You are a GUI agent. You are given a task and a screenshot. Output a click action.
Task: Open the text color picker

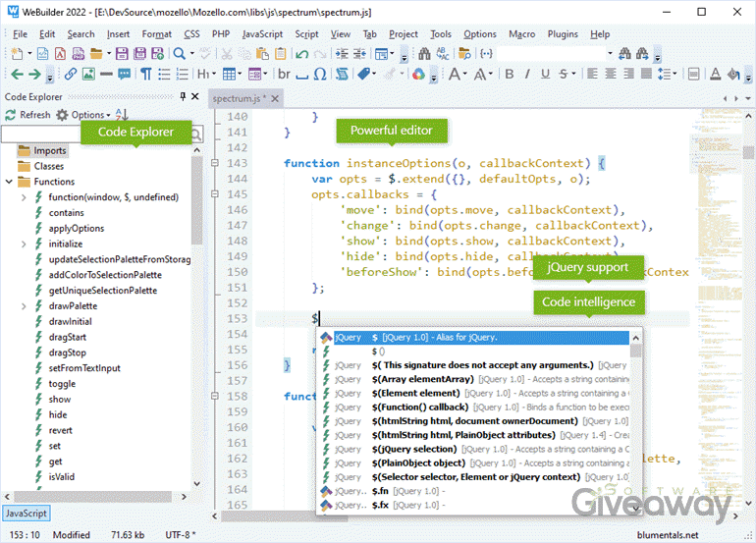pos(716,74)
